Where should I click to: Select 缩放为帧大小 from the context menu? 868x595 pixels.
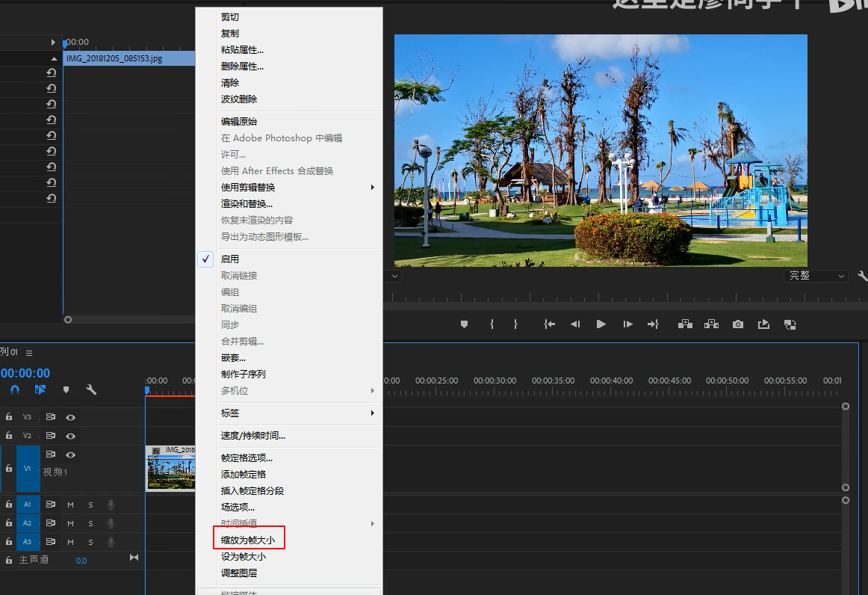tap(249, 540)
